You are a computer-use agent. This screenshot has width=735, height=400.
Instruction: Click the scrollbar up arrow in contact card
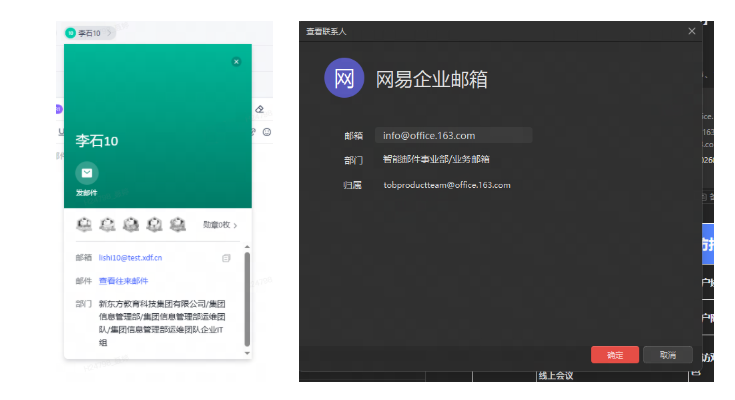[x=247, y=247]
